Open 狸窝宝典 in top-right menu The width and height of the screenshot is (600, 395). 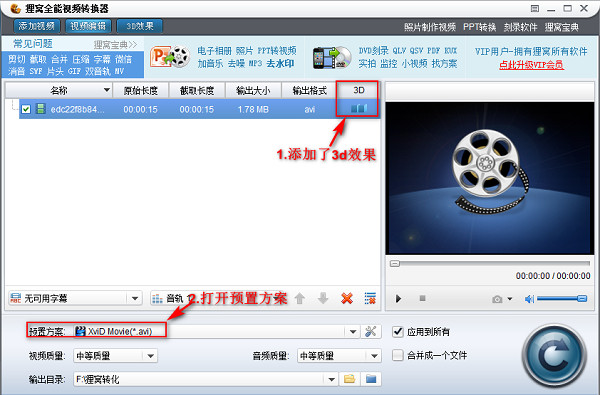562,27
